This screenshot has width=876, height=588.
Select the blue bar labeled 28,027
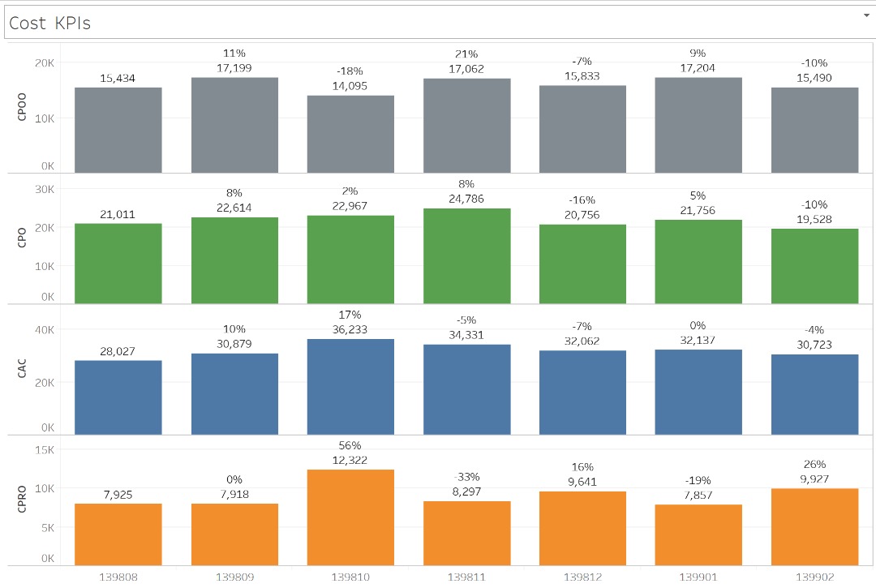[118, 397]
